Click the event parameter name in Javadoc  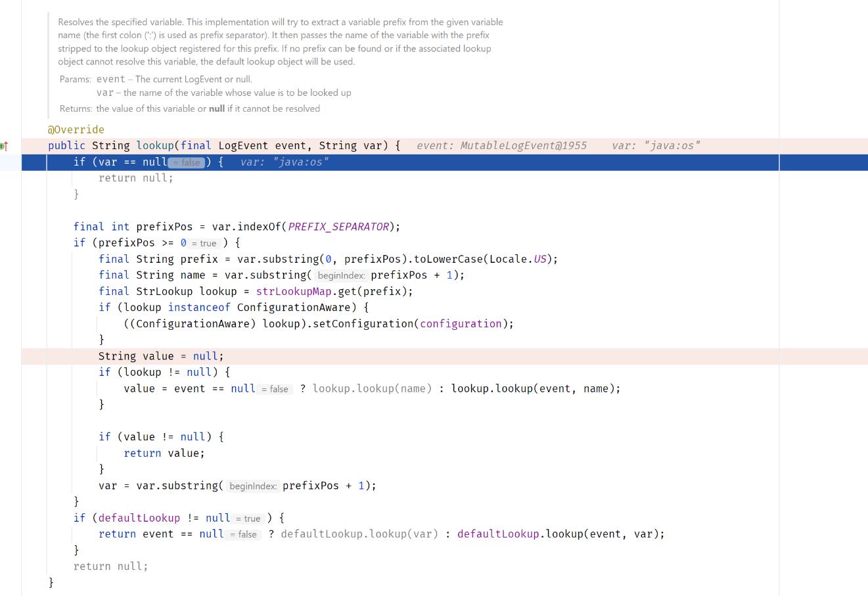[111, 79]
